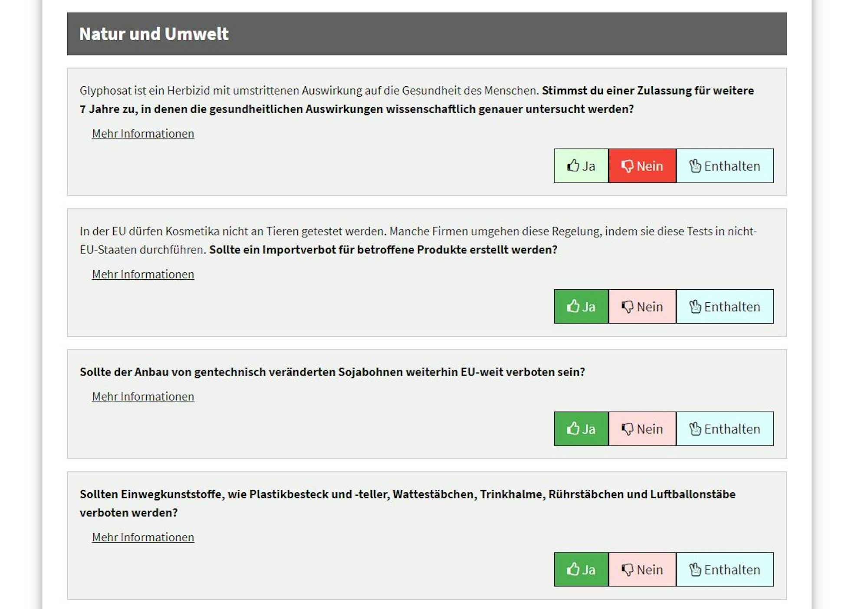Select Ja for the cosmetics import ban
This screenshot has width=868, height=609.
[581, 306]
